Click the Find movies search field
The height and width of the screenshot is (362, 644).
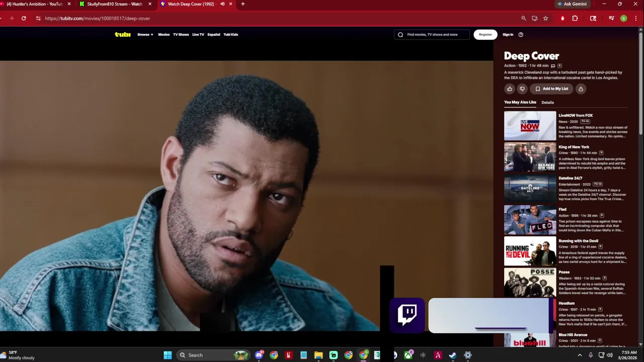coord(432,35)
